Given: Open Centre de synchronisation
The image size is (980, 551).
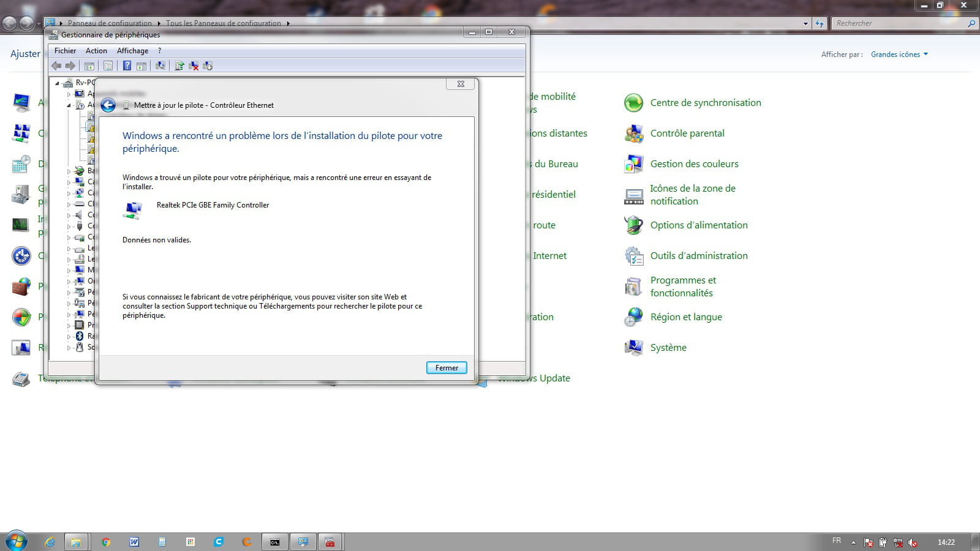Looking at the screenshot, I should pos(706,103).
